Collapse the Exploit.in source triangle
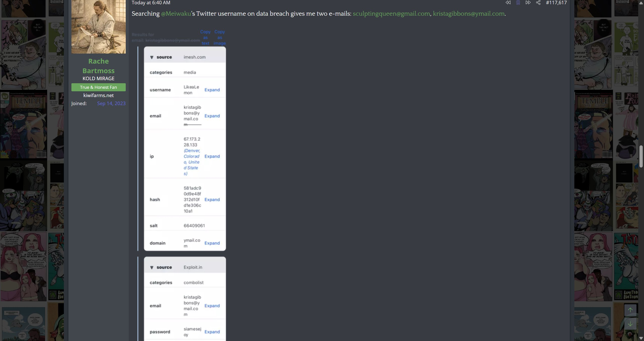Viewport: 644px width, 341px height. pyautogui.click(x=152, y=268)
